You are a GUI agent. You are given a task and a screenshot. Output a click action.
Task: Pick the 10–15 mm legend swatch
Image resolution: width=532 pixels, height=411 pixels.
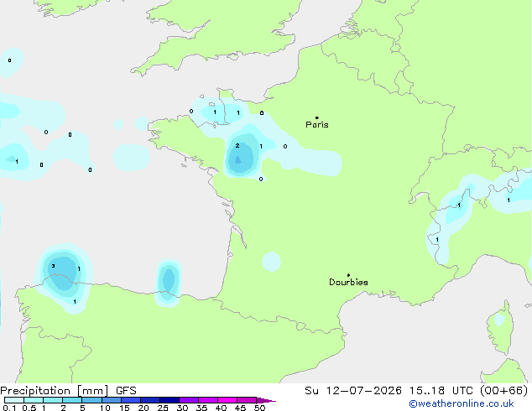click(112, 400)
